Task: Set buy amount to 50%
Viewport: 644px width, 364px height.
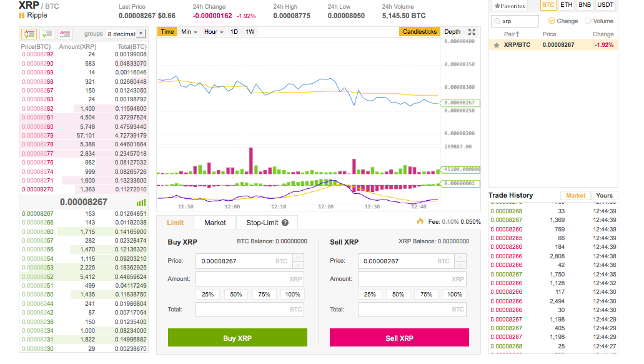Action: coord(235,294)
